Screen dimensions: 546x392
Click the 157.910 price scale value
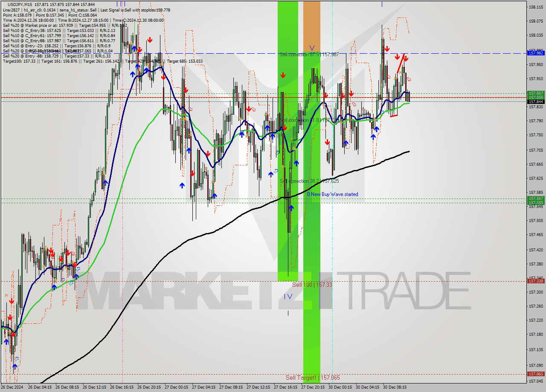pyautogui.click(x=536, y=78)
